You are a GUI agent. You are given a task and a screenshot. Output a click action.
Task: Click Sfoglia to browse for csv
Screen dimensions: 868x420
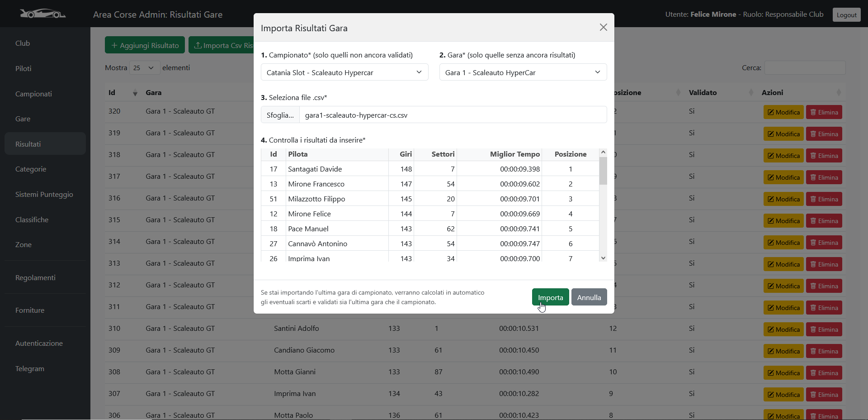(x=280, y=115)
